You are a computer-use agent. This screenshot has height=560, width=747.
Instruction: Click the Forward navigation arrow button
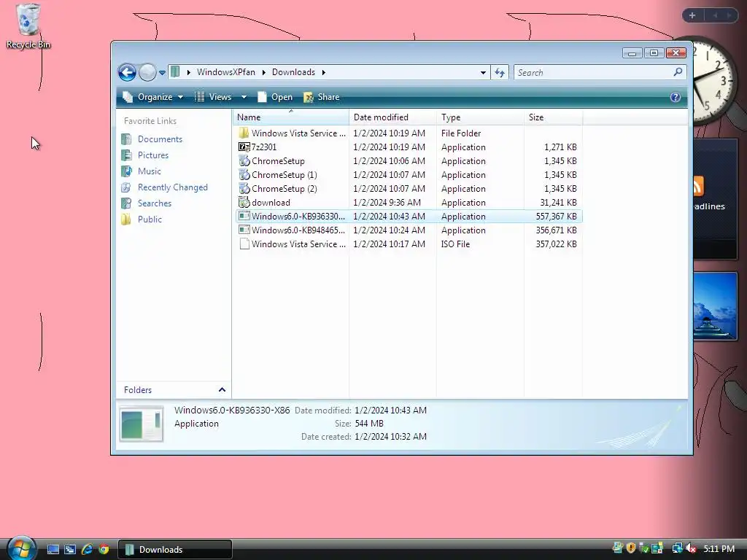coord(147,72)
